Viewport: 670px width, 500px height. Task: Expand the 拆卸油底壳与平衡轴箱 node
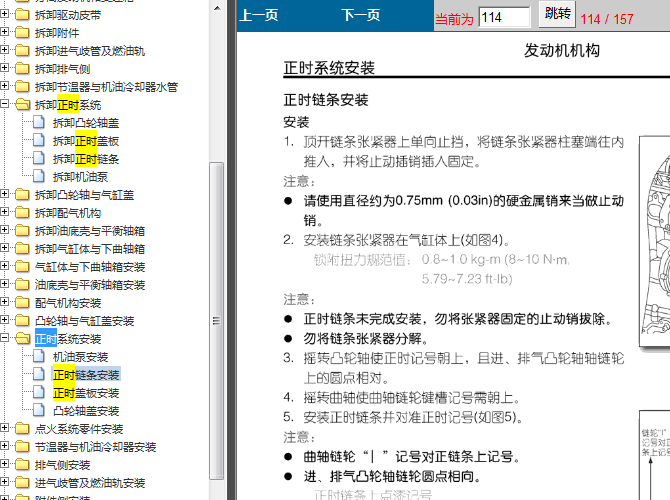pos(4,229)
